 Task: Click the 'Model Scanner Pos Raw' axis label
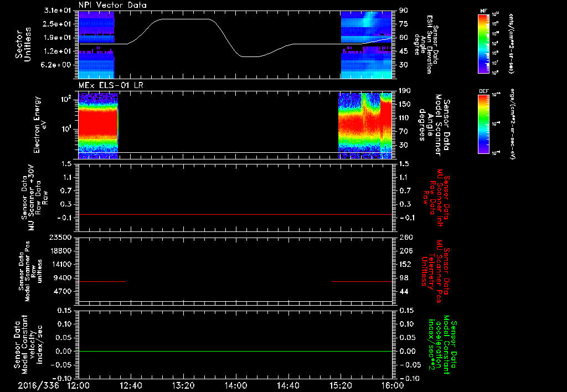coord(30,271)
